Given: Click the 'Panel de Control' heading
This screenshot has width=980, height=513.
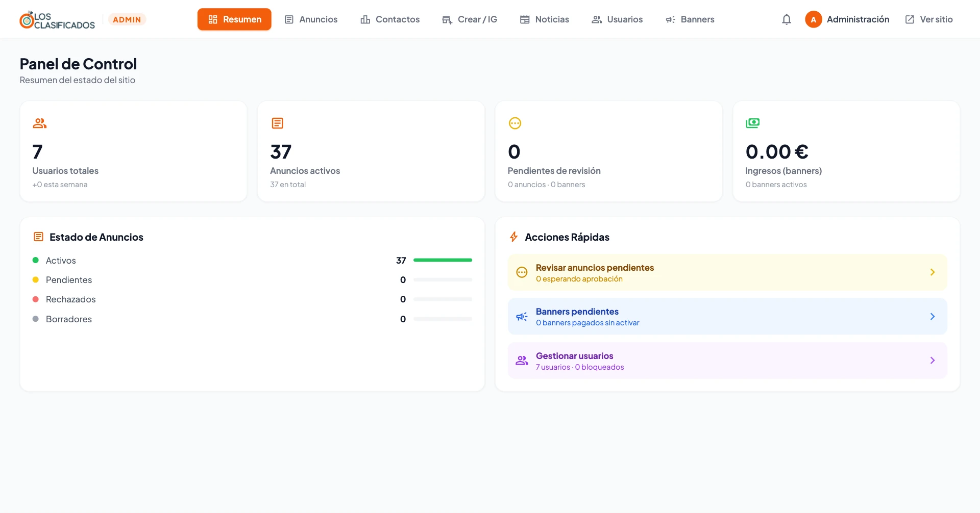Looking at the screenshot, I should [x=78, y=64].
